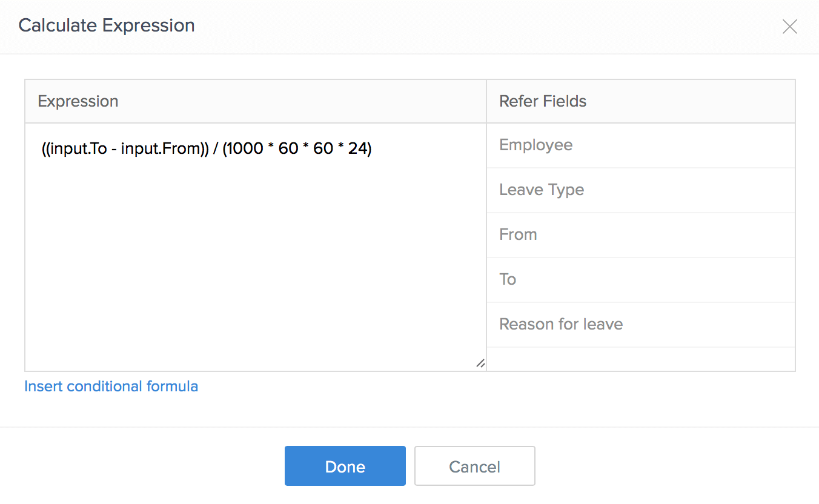The height and width of the screenshot is (504, 819).
Task: Select Reason for leave field
Action: 561,325
